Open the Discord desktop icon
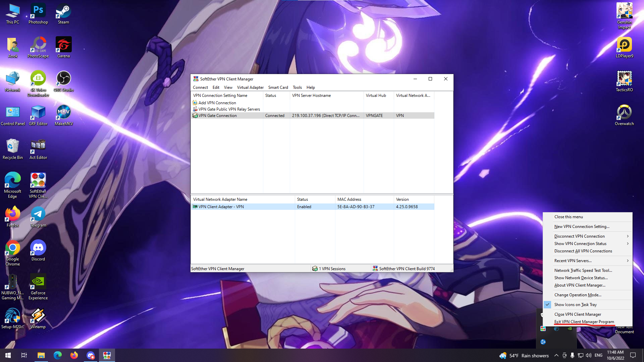The width and height of the screenshot is (644, 362). click(x=38, y=251)
